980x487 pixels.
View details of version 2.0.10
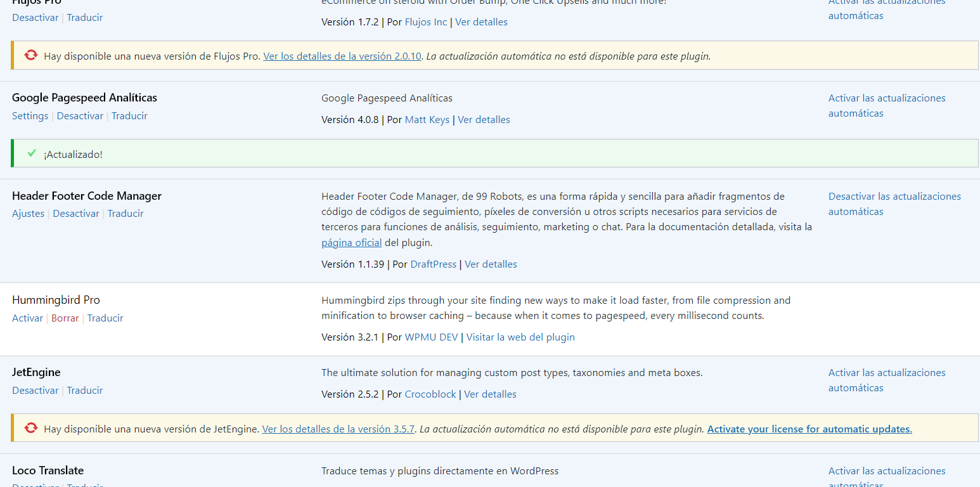click(342, 56)
